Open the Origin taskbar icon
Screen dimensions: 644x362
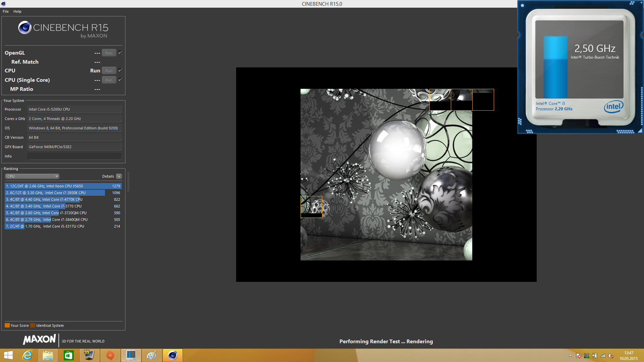tap(110, 355)
